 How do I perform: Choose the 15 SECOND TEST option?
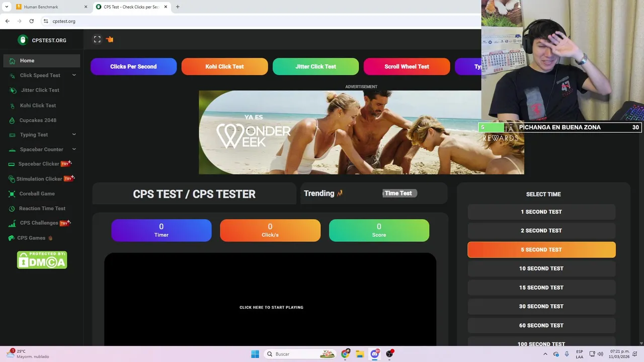pyautogui.click(x=541, y=288)
